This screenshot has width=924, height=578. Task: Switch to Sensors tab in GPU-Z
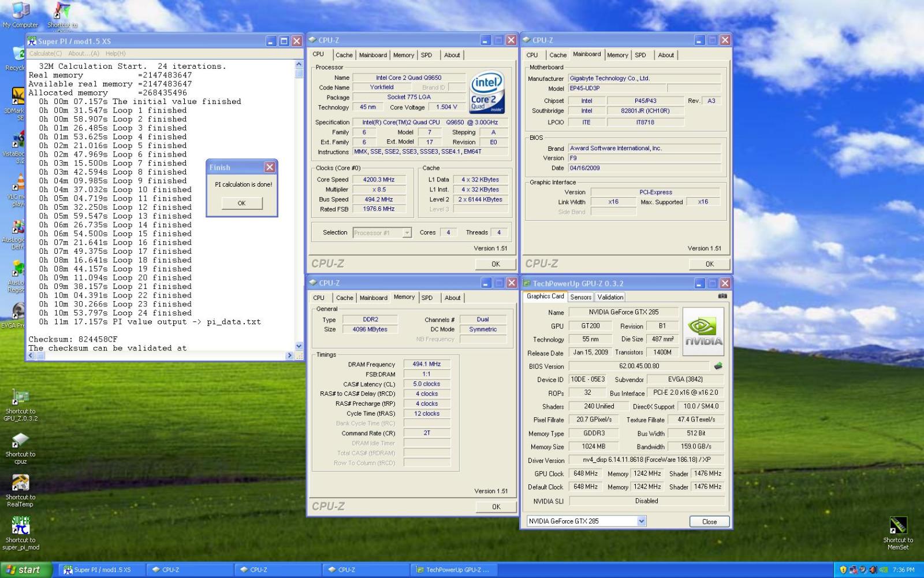click(580, 297)
